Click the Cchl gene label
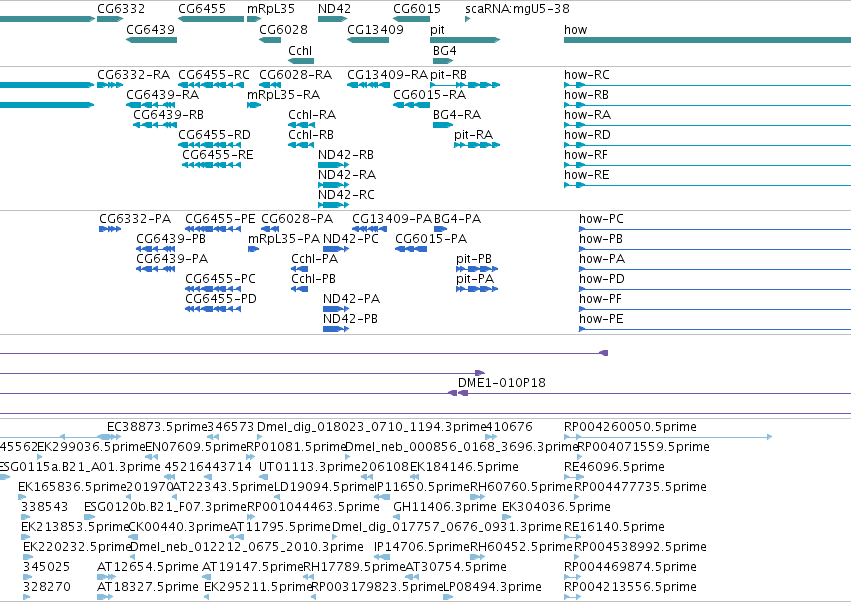The image size is (851, 602). click(300, 50)
